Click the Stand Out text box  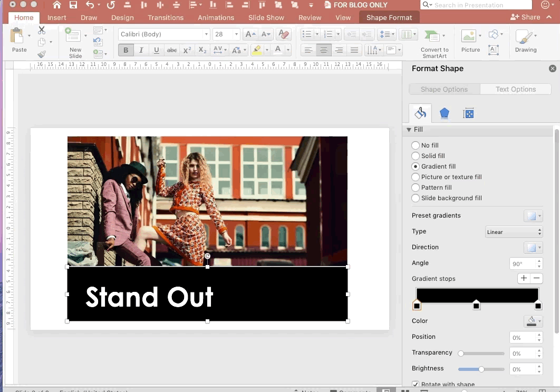(207, 294)
